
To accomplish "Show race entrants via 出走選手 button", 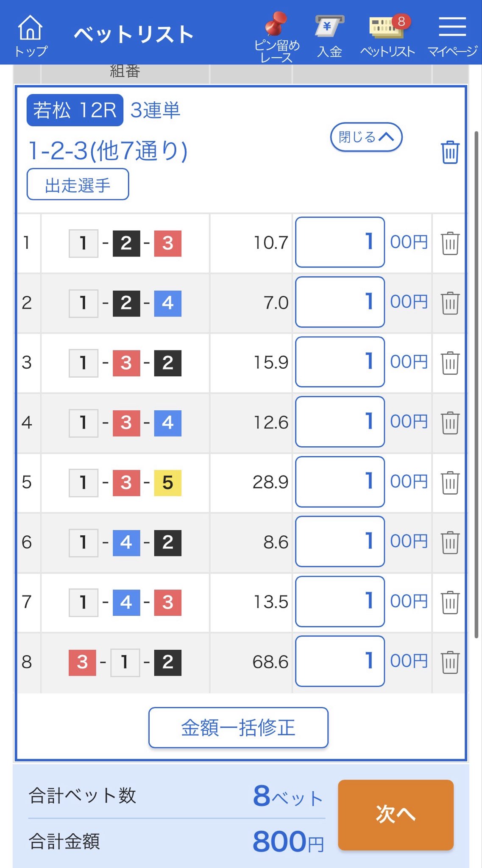I will [x=78, y=184].
